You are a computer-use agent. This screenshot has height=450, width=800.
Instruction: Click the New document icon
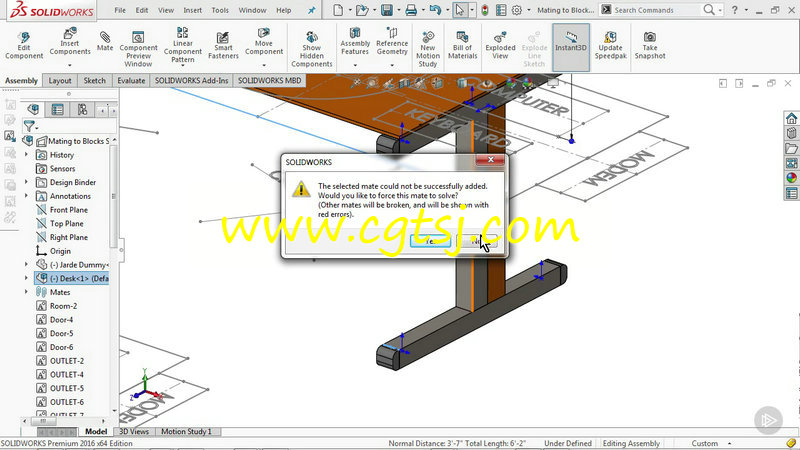pyautogui.click(x=338, y=10)
